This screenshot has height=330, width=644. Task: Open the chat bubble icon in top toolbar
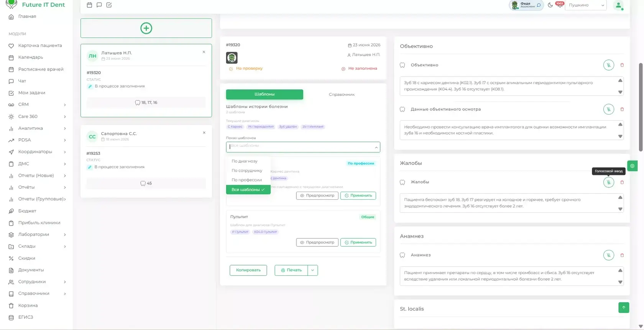pos(99,5)
